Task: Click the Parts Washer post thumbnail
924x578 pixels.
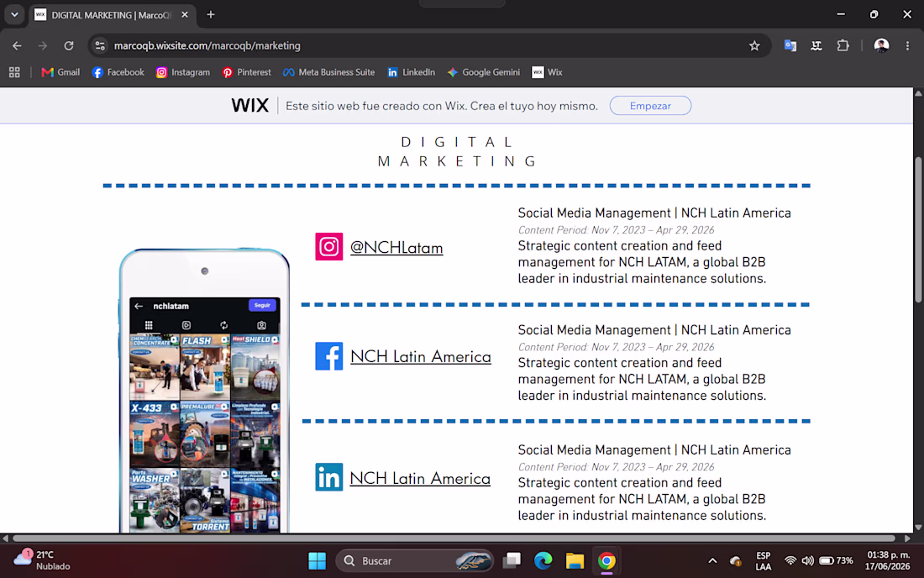Action: (155, 500)
